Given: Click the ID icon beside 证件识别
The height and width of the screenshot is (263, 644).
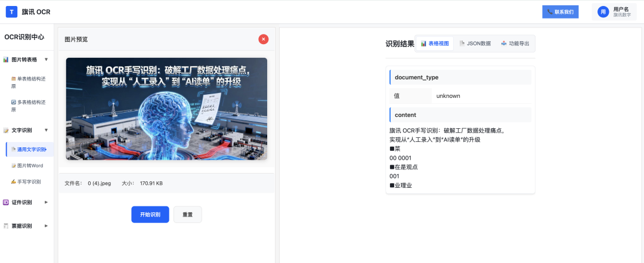Looking at the screenshot, I should pos(6,202).
